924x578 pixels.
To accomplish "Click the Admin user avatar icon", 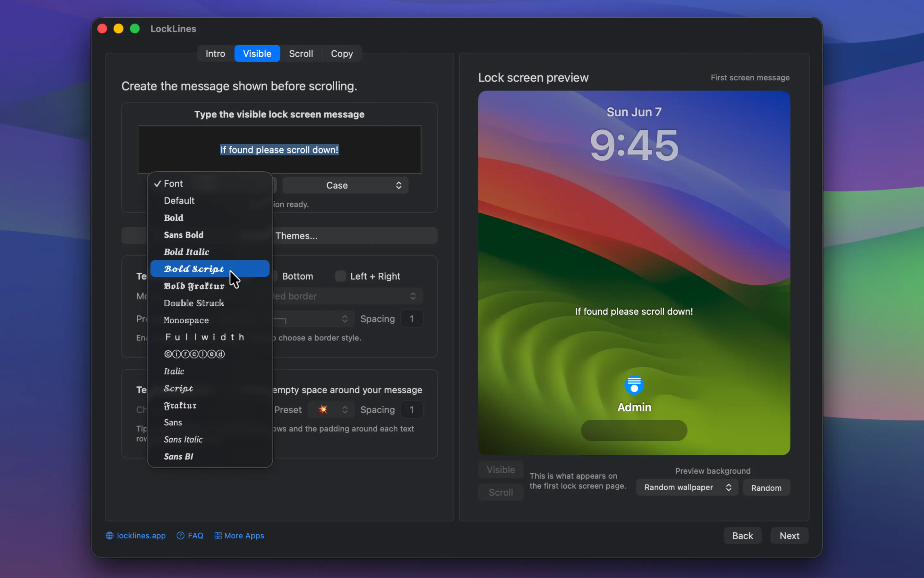I will click(634, 385).
